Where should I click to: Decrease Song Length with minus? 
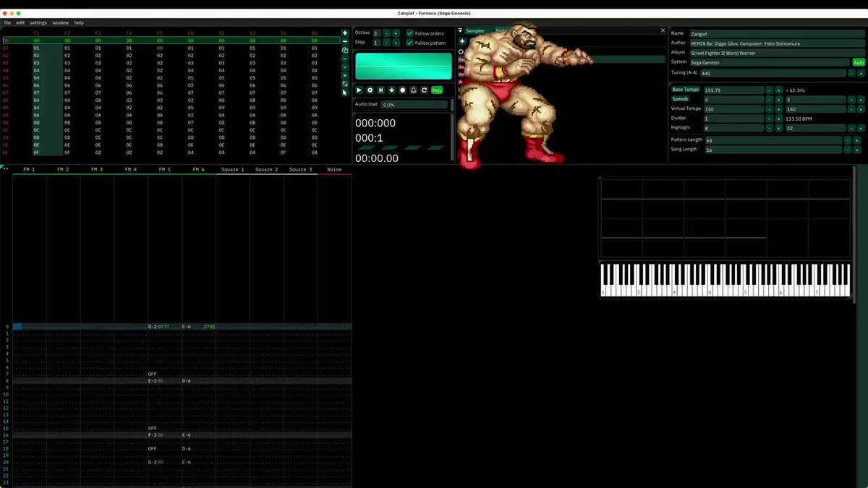click(x=847, y=150)
